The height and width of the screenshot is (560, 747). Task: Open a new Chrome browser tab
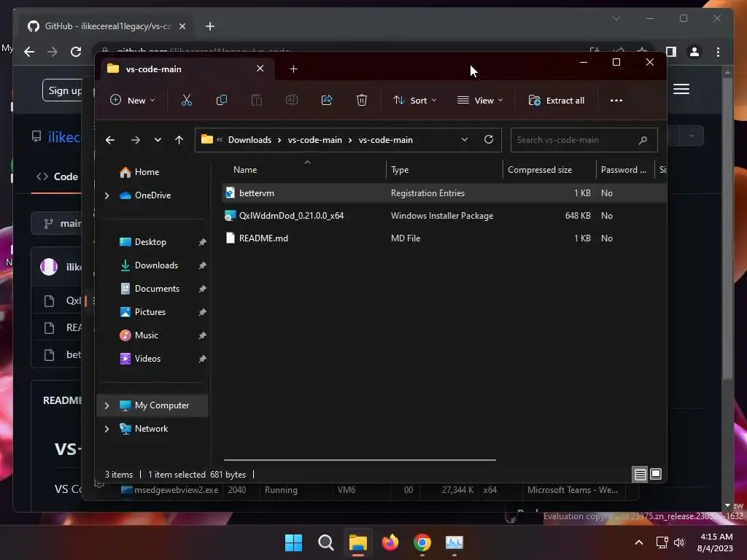(x=210, y=27)
